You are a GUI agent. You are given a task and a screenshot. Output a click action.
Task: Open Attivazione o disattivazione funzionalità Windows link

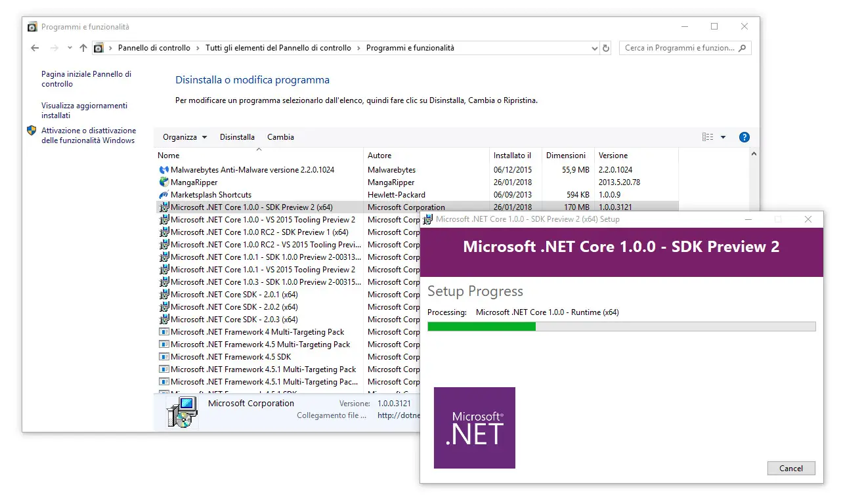coord(89,135)
